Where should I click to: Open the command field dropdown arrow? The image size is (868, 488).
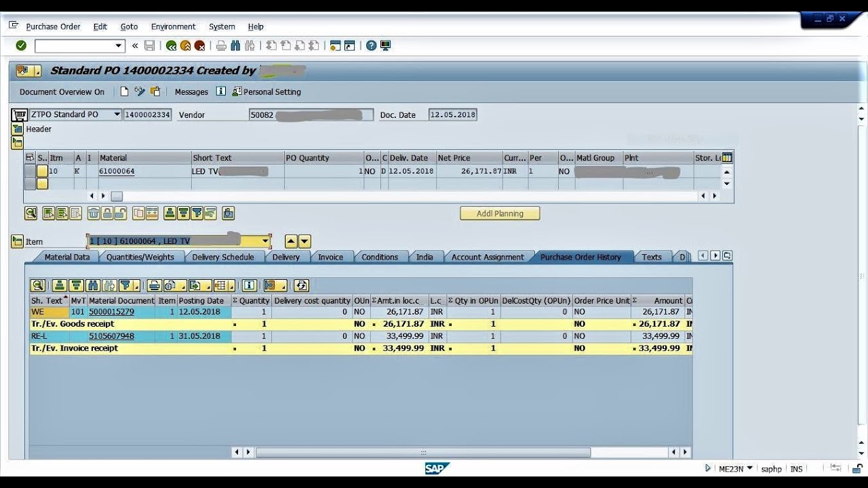pos(119,46)
